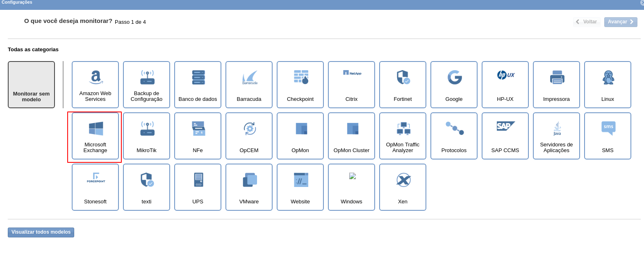Choose the Microsoft Exchange monitoring tile
The height and width of the screenshot is (262, 644).
[95, 136]
